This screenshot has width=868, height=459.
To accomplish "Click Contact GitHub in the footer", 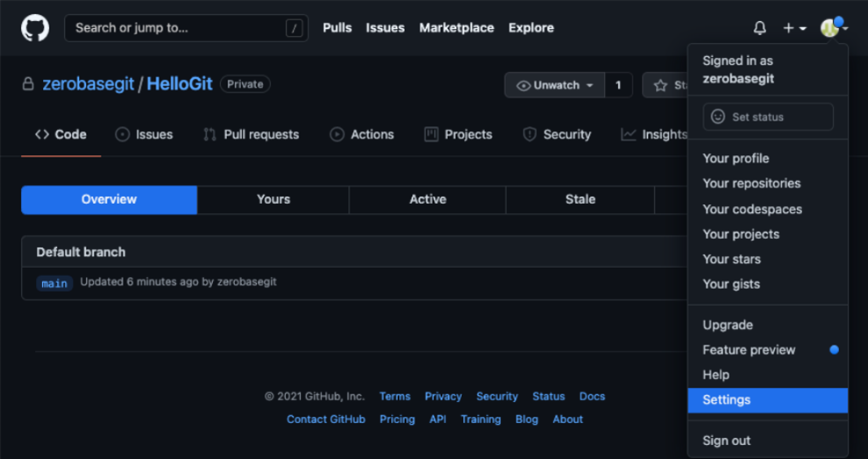I will (x=326, y=420).
